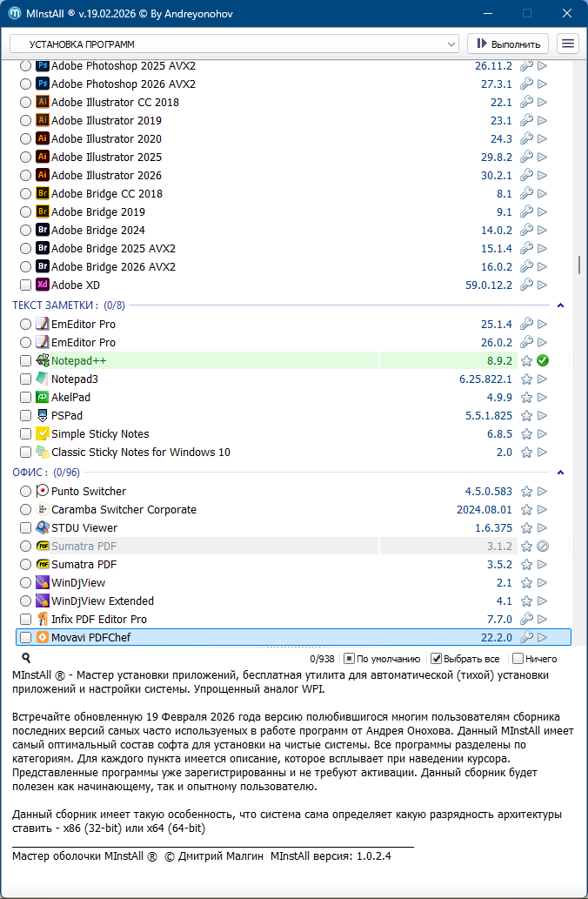The height and width of the screenshot is (899, 588).
Task: Click the star icon for PSPad
Action: (x=526, y=416)
